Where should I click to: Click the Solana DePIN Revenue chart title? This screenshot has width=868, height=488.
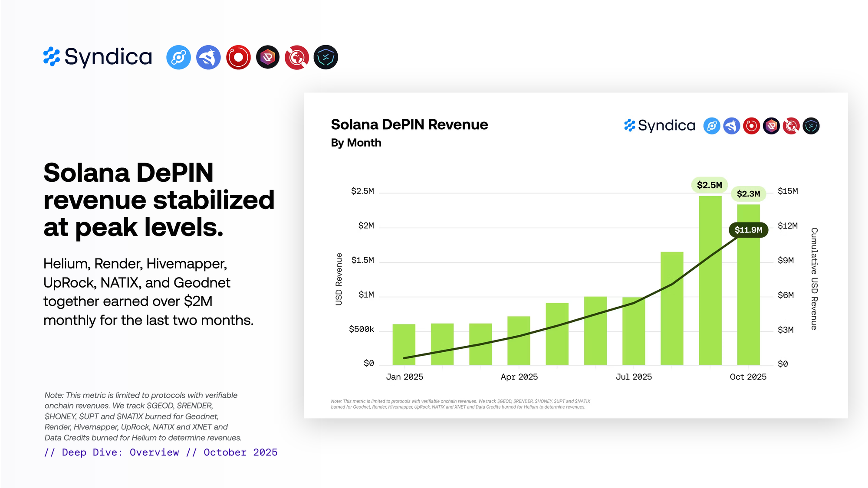pos(409,124)
